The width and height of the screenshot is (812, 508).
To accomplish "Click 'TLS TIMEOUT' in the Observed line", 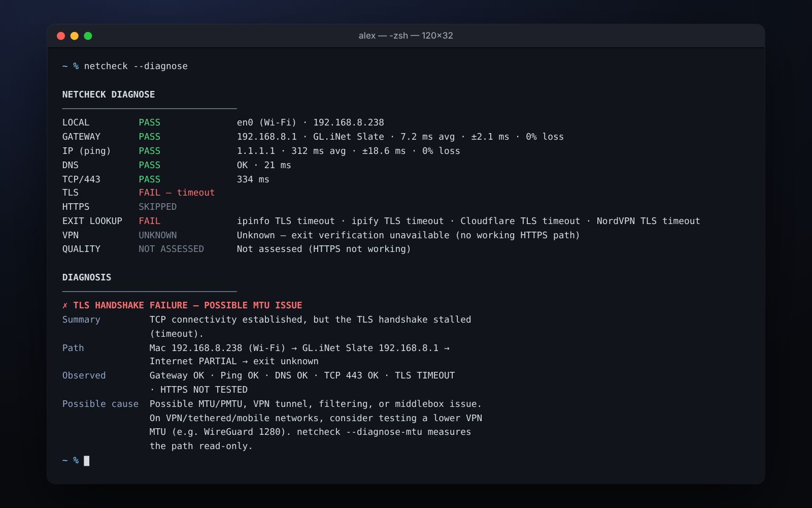I will click(x=425, y=375).
